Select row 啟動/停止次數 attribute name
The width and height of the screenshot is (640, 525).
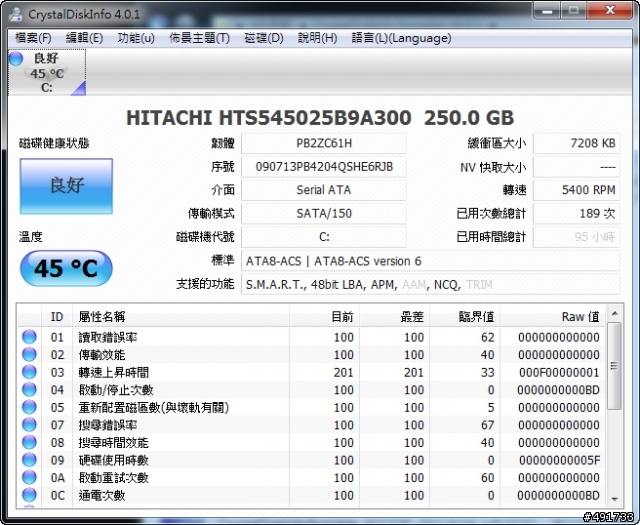(x=116, y=390)
